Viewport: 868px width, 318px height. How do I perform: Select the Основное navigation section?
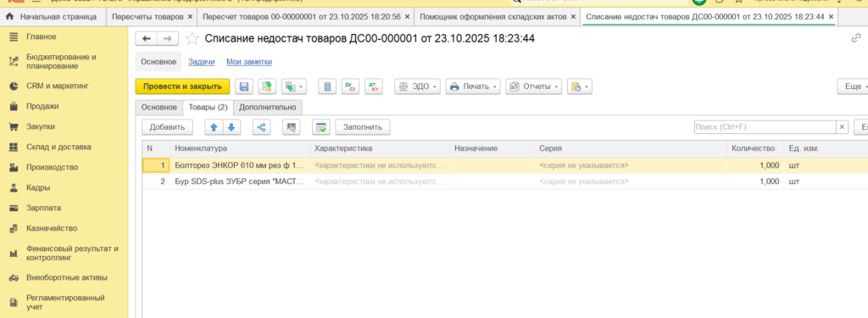(x=159, y=62)
